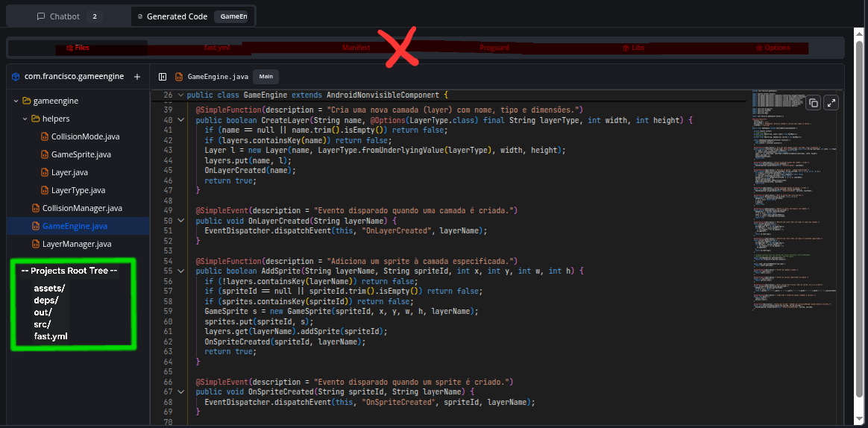868x428 pixels.
Task: Fold the CreateLayer method at line 40
Action: click(x=180, y=120)
